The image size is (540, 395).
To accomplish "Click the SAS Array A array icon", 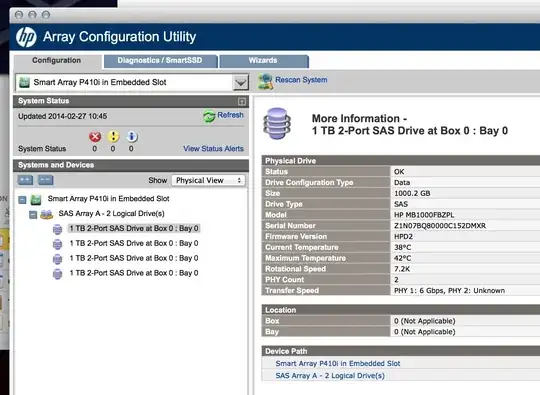I will click(46, 214).
